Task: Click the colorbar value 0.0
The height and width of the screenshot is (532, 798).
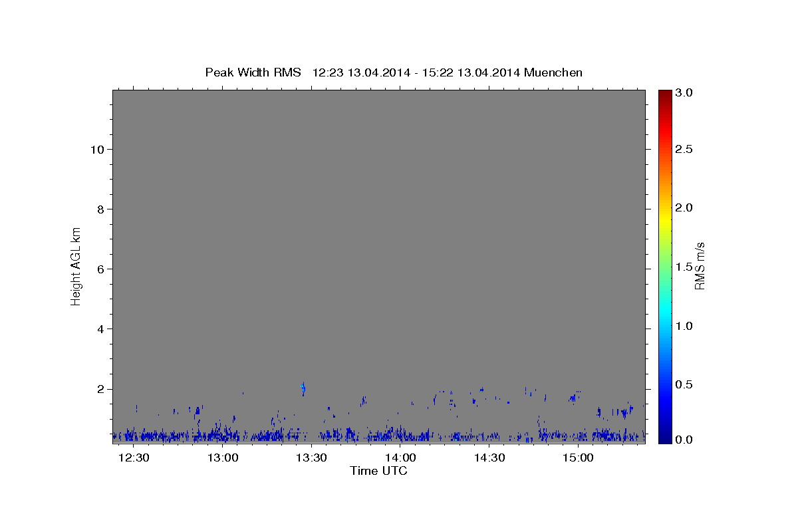Action: point(684,440)
